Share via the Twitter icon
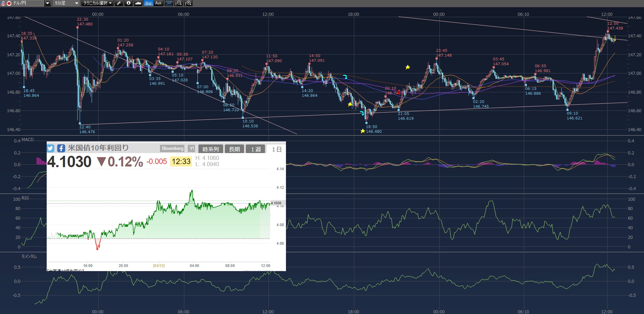The width and height of the screenshot is (644, 314). click(50, 148)
